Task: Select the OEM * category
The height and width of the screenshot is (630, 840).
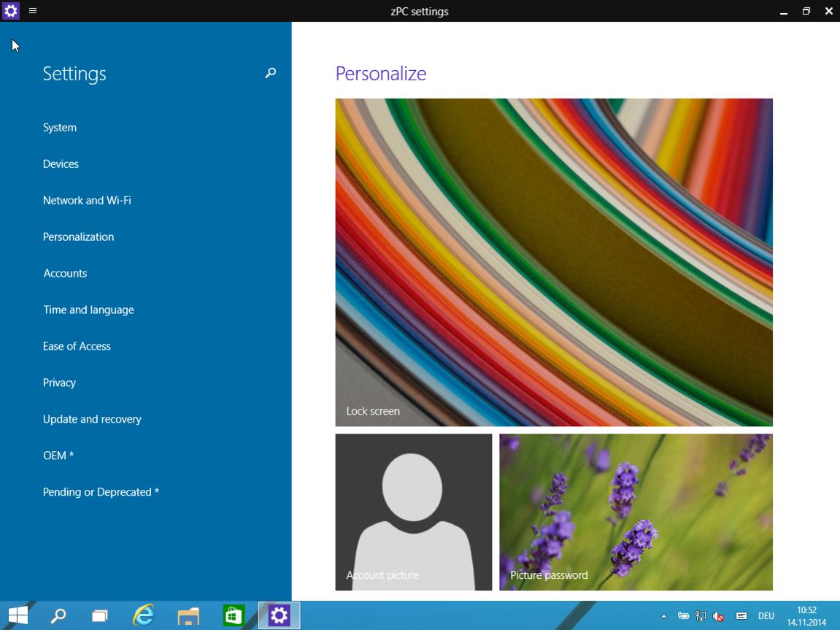Action: 58,456
